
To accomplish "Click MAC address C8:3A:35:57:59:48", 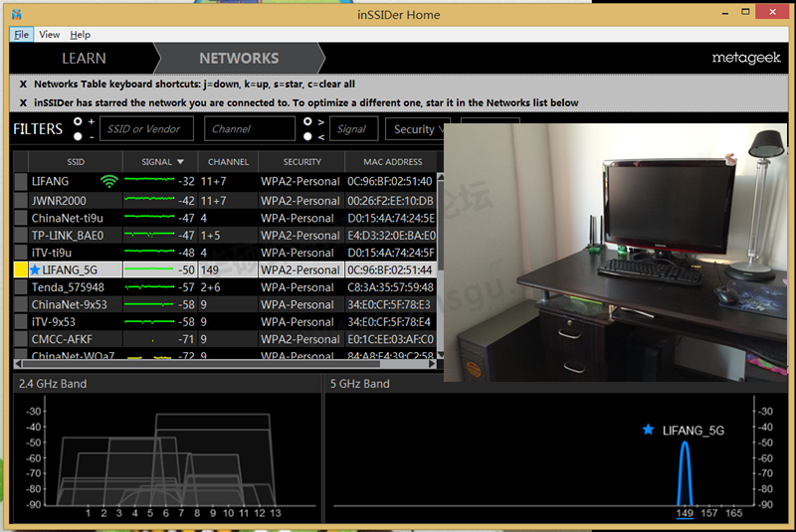I will point(390,287).
